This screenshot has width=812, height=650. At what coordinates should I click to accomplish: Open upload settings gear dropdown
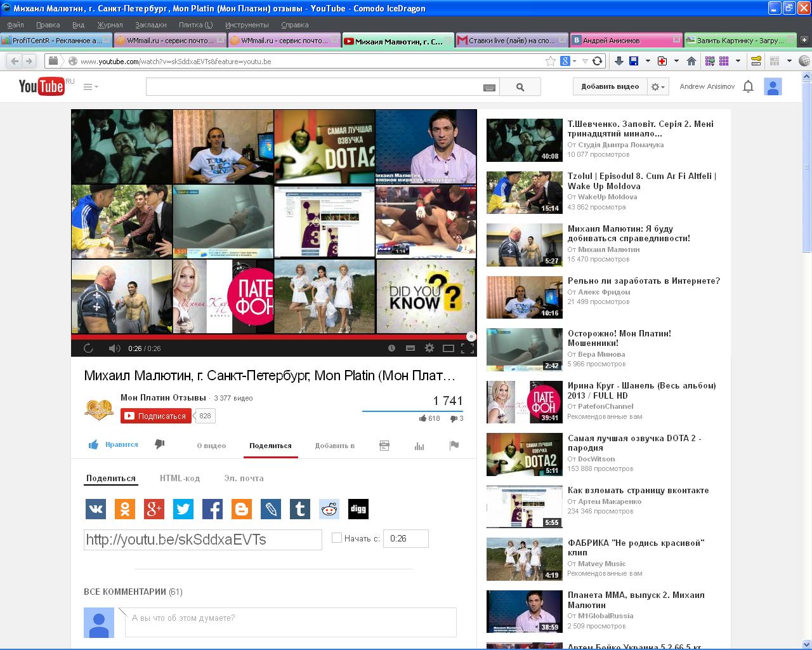[658, 86]
